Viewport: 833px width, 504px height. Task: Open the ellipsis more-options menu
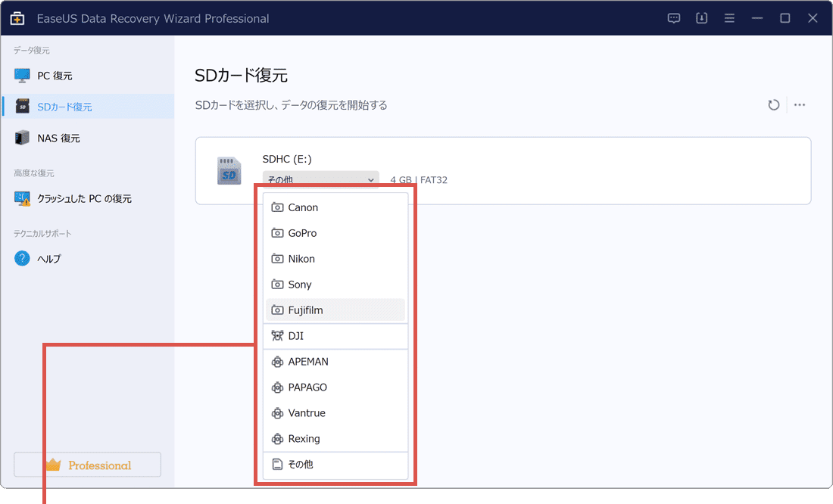pos(800,105)
